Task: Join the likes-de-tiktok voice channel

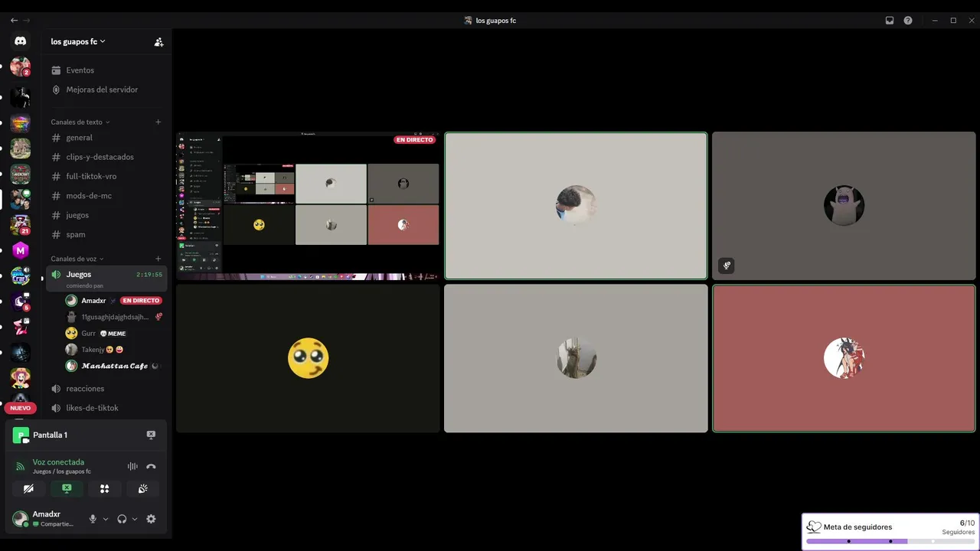Action: pos(106,408)
